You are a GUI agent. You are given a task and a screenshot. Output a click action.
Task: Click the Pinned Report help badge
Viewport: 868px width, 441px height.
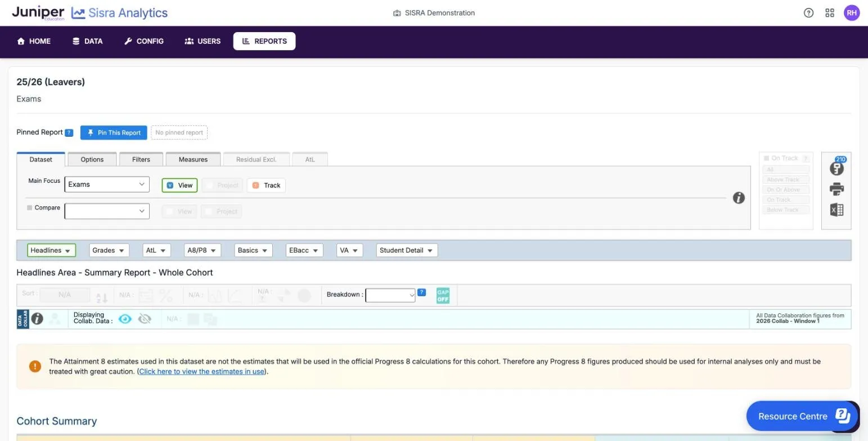point(69,133)
